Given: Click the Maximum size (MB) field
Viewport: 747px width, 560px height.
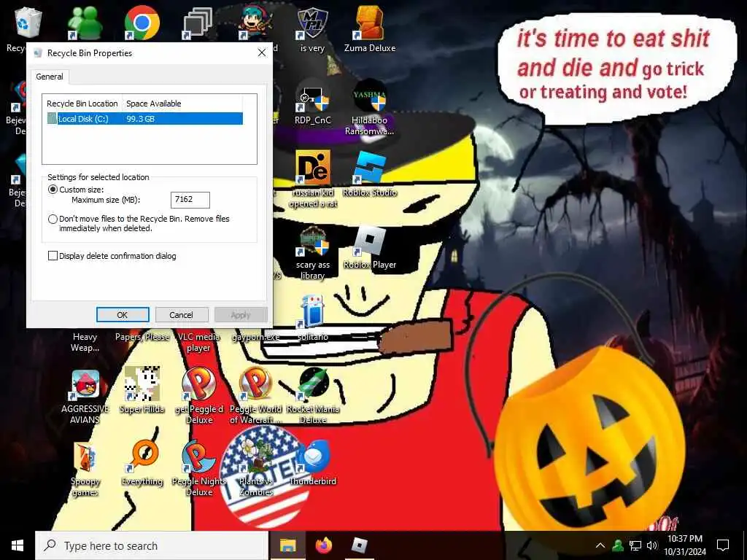Looking at the screenshot, I should pyautogui.click(x=190, y=200).
